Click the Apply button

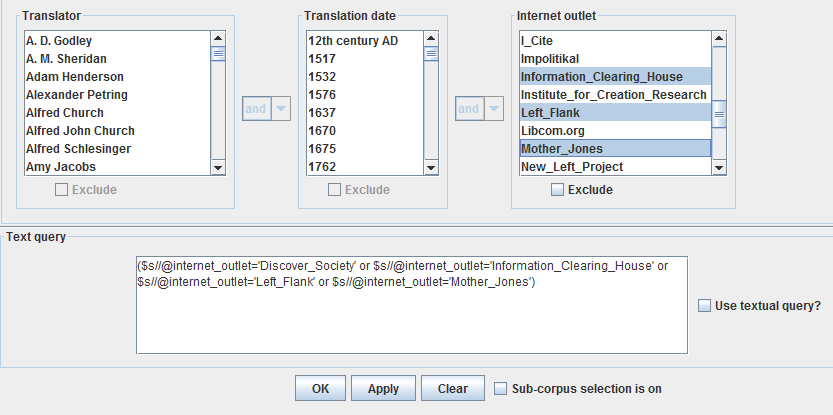[x=383, y=388]
